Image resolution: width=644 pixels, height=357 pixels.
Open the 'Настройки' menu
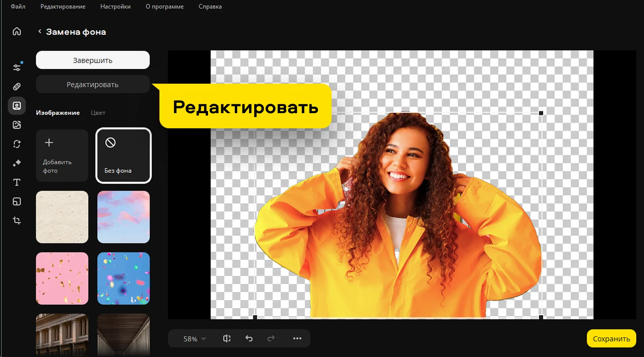click(x=115, y=7)
